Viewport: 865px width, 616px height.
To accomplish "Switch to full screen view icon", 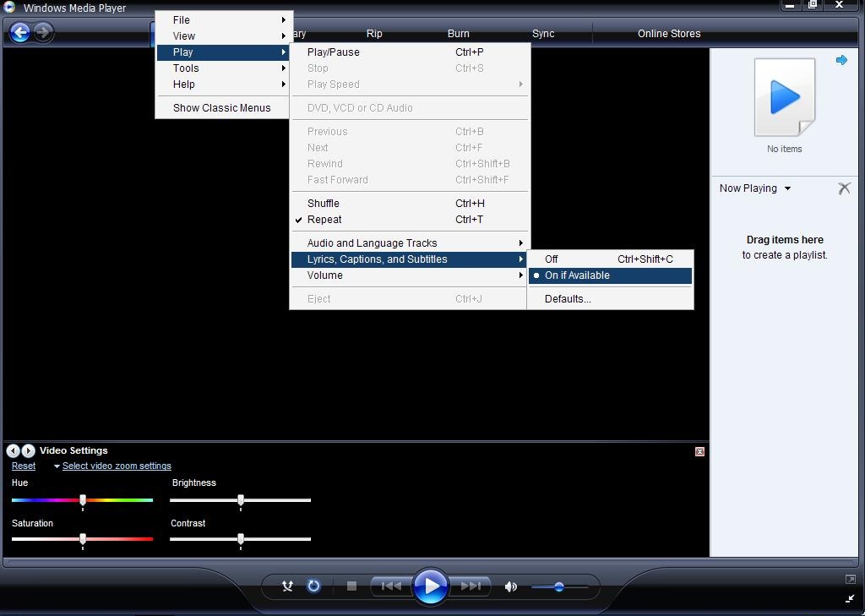I will [850, 579].
